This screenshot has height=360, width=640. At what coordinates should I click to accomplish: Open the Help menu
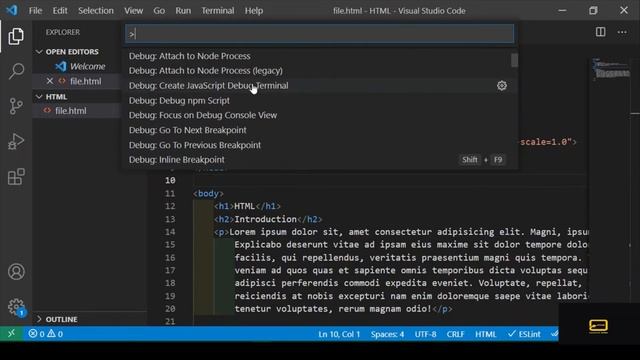253,11
